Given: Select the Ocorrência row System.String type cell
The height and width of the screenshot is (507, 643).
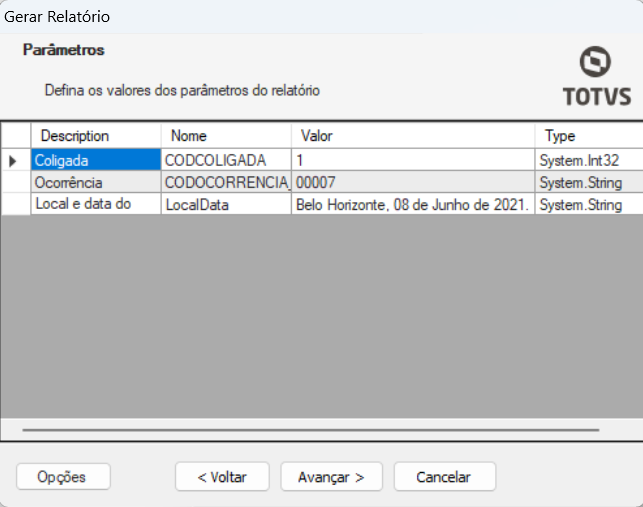Looking at the screenshot, I should pyautogui.click(x=589, y=182).
